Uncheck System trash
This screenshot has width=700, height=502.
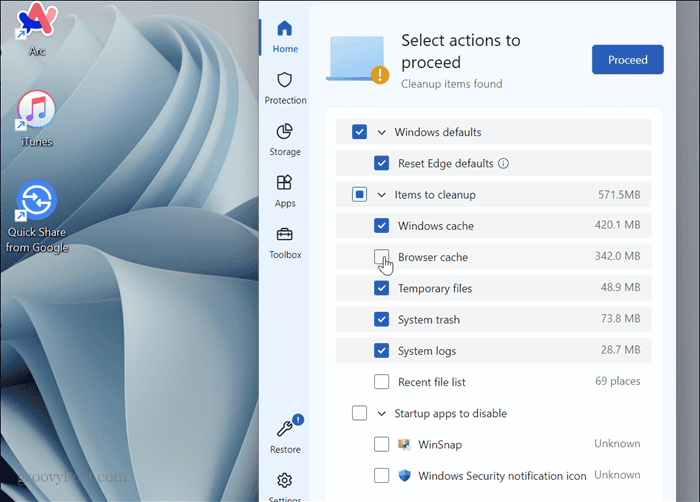click(381, 319)
